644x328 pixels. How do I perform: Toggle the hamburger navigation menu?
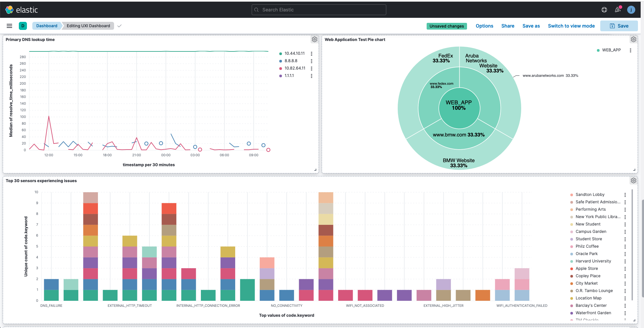tap(9, 26)
